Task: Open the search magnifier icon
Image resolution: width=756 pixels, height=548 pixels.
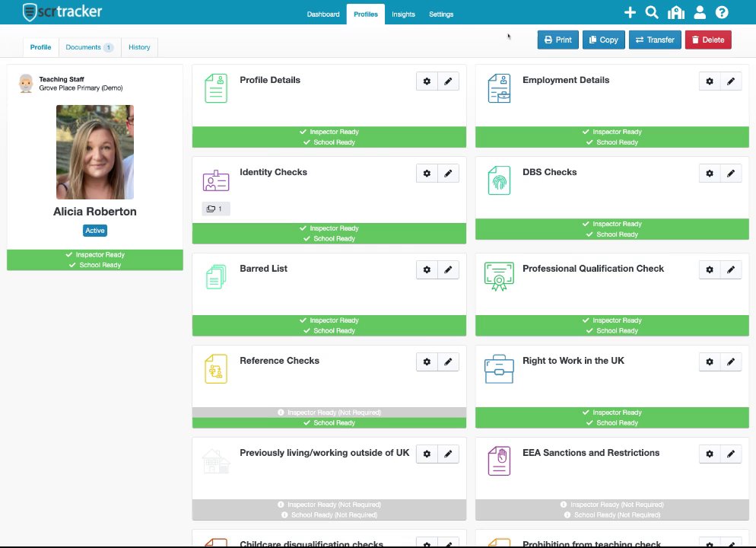Action: (651, 12)
